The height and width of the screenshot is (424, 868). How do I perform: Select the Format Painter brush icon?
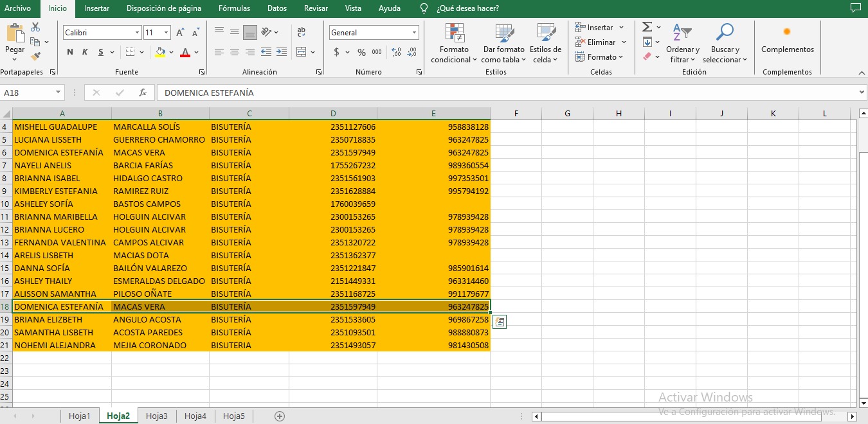[35, 57]
